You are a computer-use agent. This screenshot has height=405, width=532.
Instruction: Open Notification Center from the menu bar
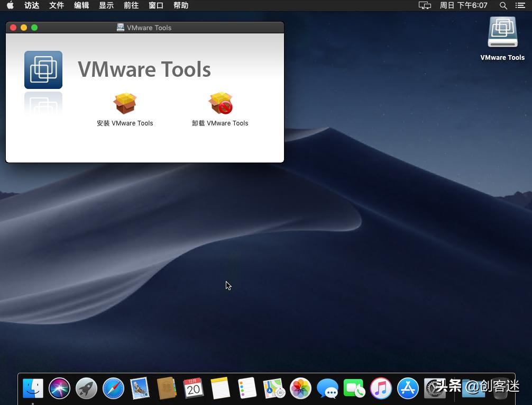tap(520, 5)
